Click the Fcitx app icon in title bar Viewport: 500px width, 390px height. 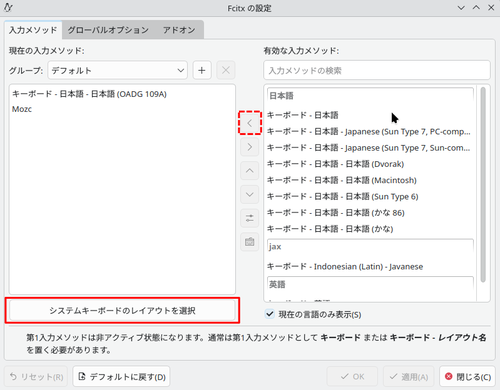(x=9, y=7)
